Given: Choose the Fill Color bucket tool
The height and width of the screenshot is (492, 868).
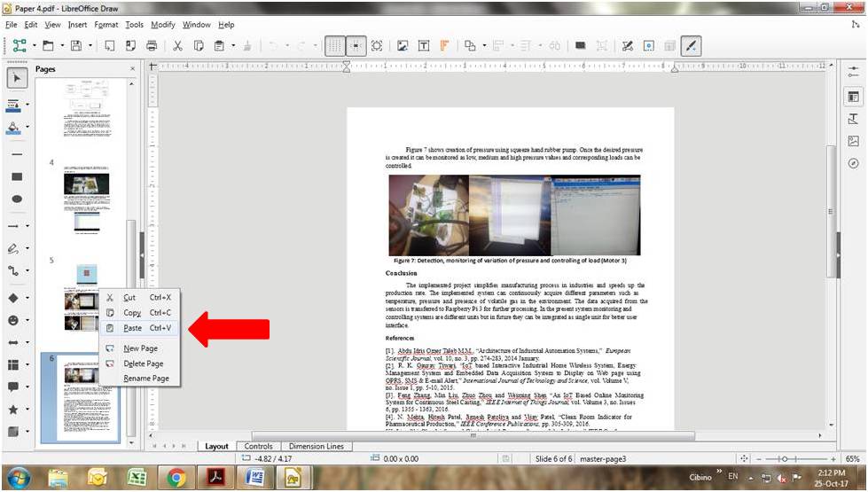Looking at the screenshot, I should pos(14,128).
